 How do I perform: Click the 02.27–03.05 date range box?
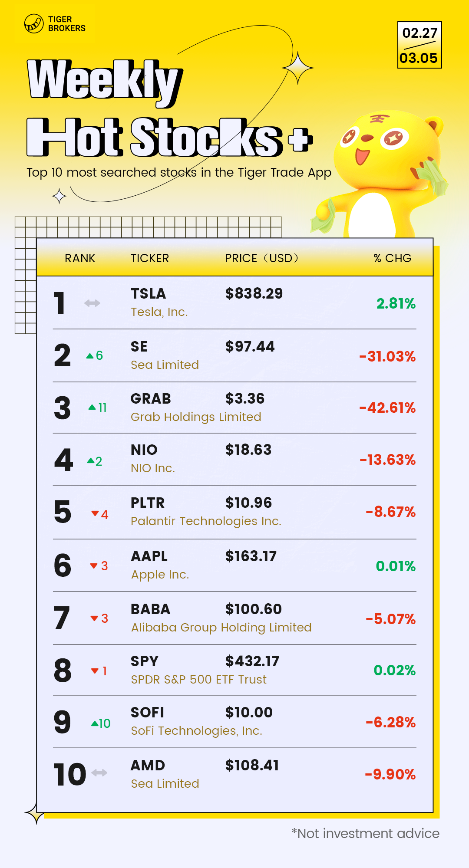coord(419,45)
